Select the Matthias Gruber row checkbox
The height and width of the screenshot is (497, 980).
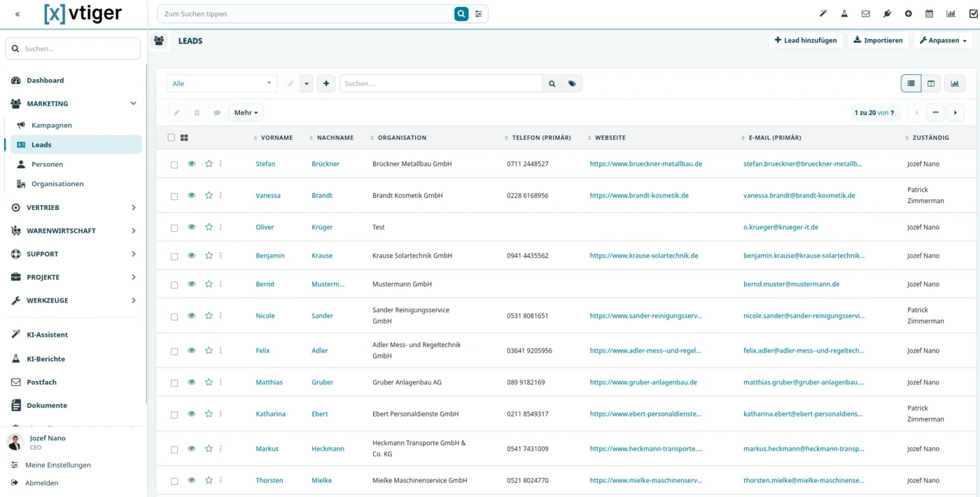[x=174, y=383]
